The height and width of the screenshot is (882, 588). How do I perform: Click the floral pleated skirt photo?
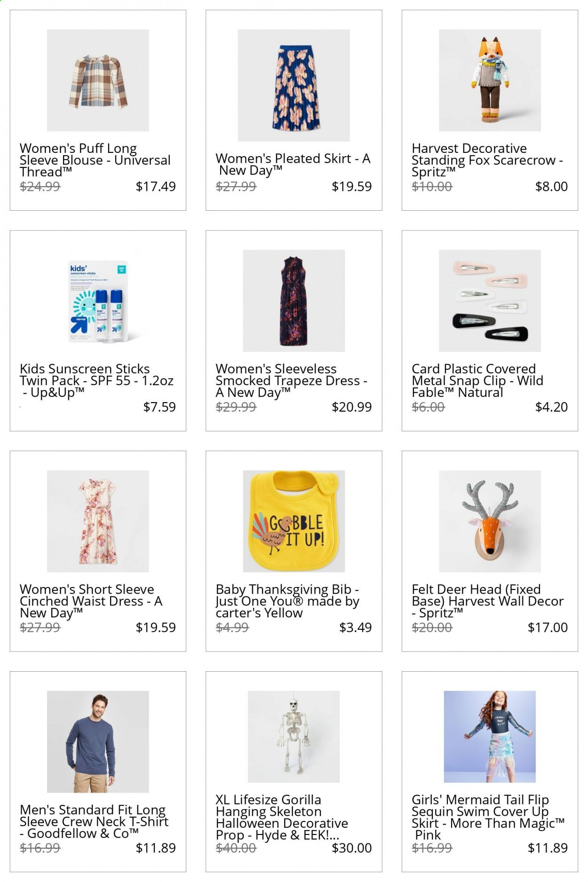click(x=294, y=85)
